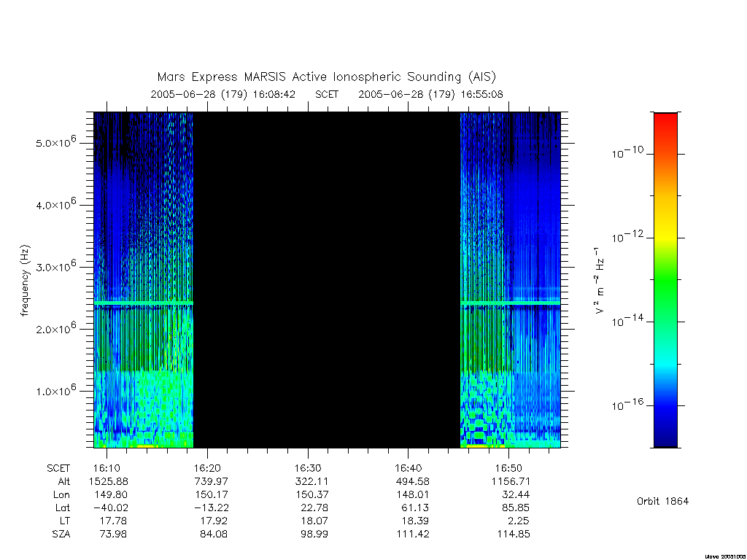Click the 10⁻¹⁴ color bar label
Image resolution: width=747 pixels, height=560 pixels.
(628, 321)
